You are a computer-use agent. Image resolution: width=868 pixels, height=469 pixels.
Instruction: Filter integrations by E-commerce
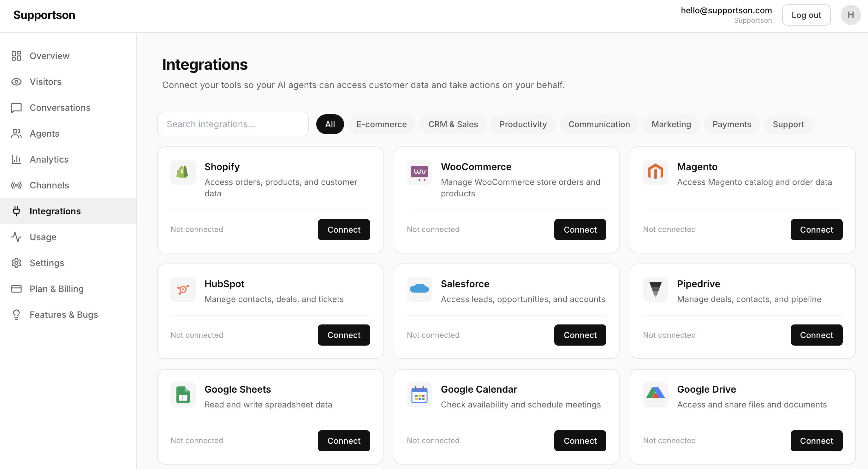pos(381,124)
